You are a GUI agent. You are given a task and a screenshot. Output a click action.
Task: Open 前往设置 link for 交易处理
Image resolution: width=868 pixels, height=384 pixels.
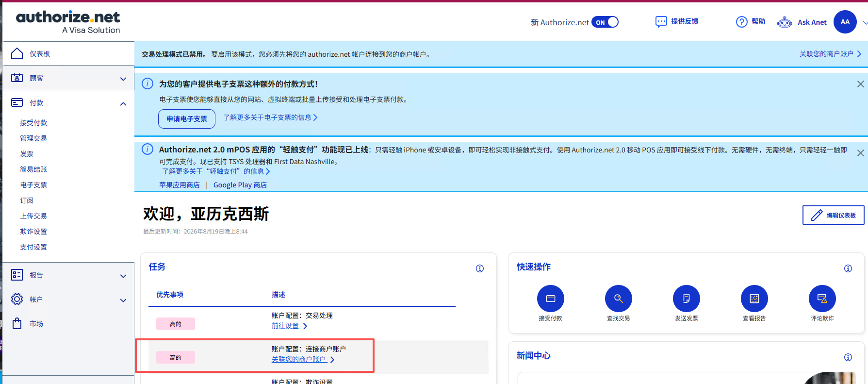pyautogui.click(x=289, y=326)
